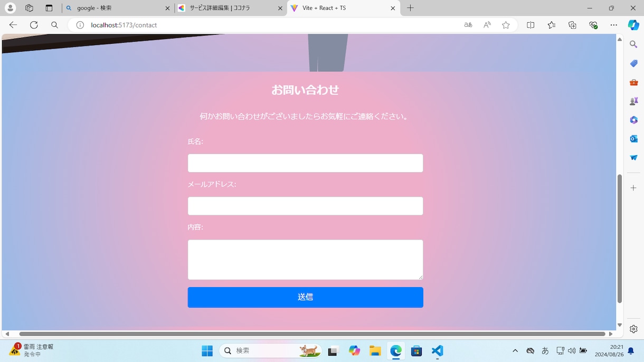The image size is (644, 362).
Task: Click the taskbar 検索 search box
Action: [270, 351]
